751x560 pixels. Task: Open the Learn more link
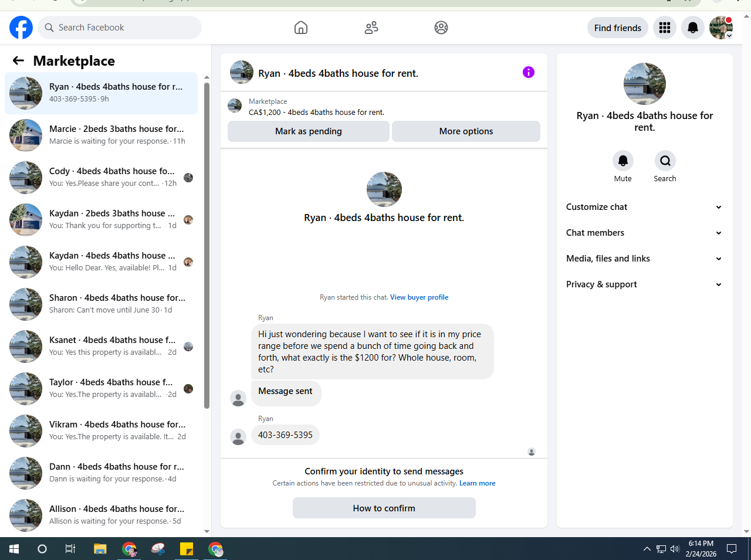(478, 483)
